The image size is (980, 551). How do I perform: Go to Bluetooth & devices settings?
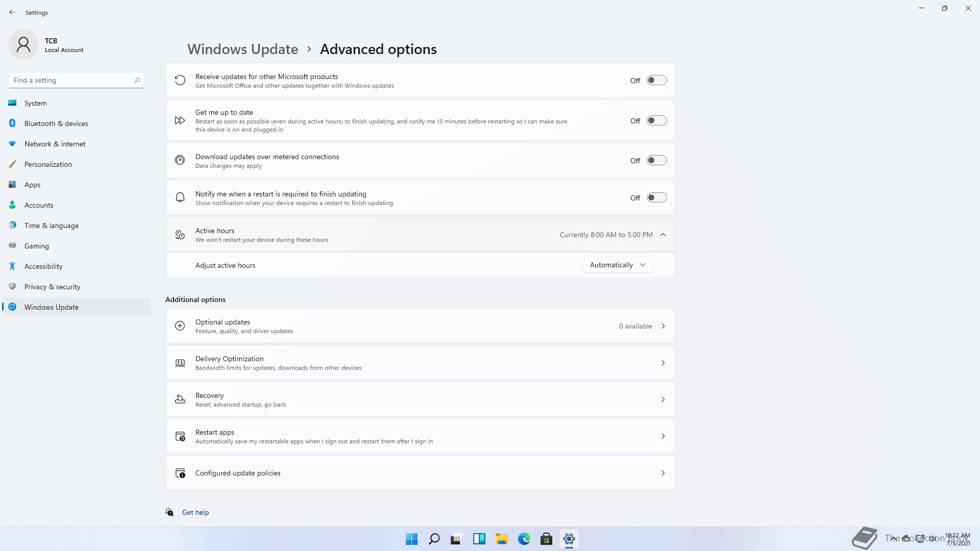coord(56,123)
